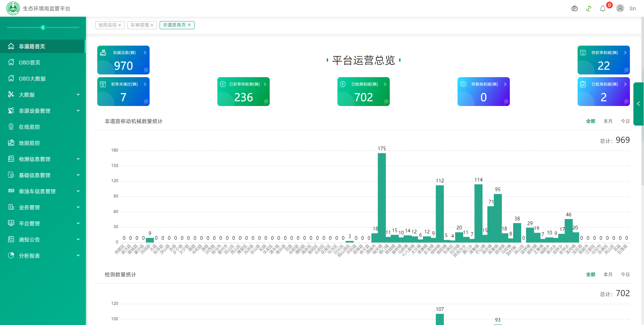Click the user avatar icon

pyautogui.click(x=620, y=8)
